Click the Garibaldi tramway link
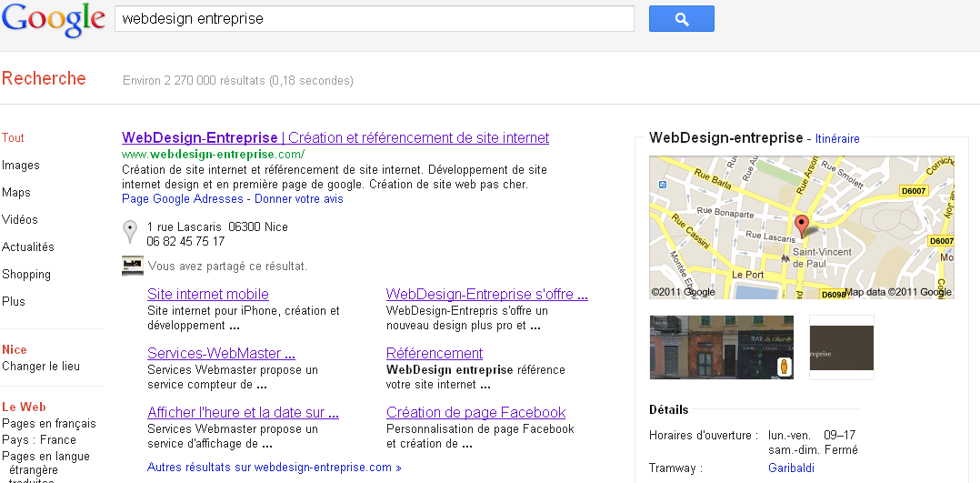Viewport: 980px width, 483px height. click(x=791, y=468)
